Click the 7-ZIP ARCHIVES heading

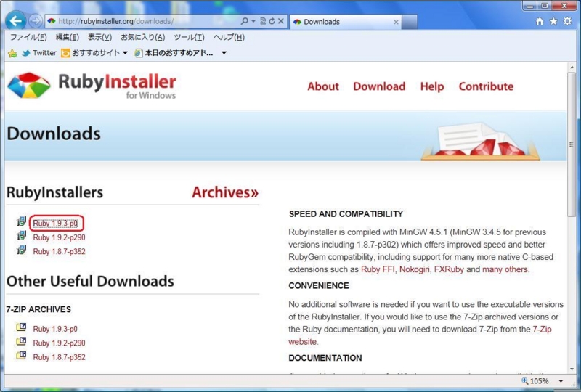pyautogui.click(x=38, y=309)
